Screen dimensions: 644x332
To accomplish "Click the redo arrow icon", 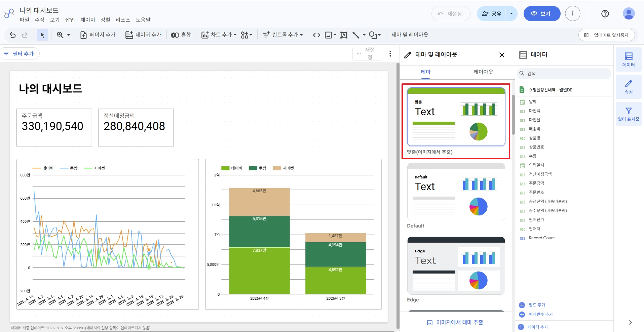I will (25, 35).
